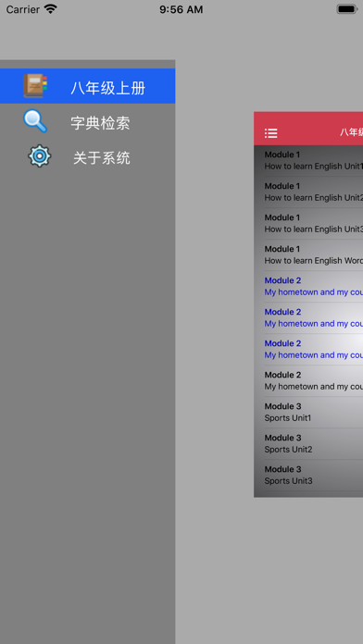Open Module 1 How to learn English Unit1
The width and height of the screenshot is (363, 644).
(x=308, y=161)
